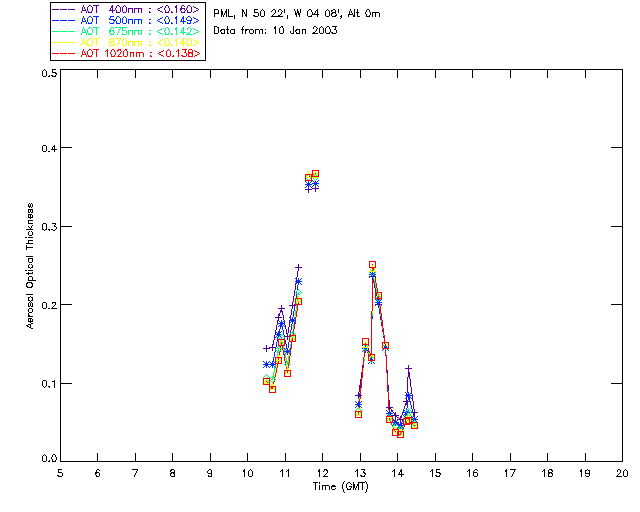640x512 pixels.
Task: Click the purple plus marker spike after 14 GMT
Action: [408, 369]
